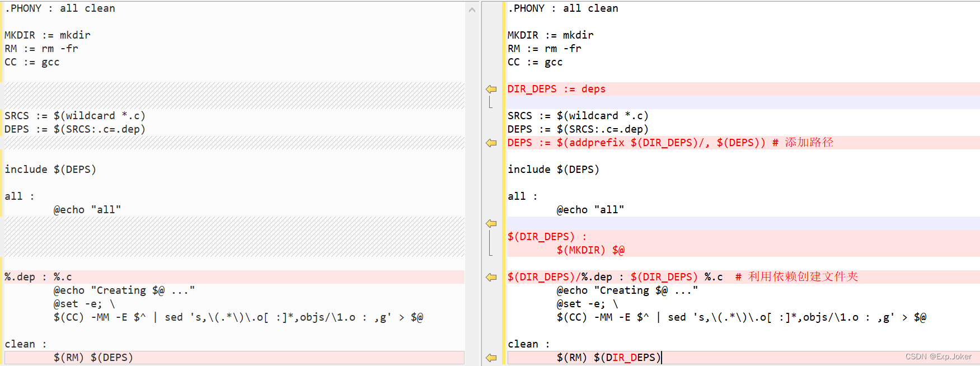Click the copy-left arrow beside DIR_DEPS := deps

[491, 90]
